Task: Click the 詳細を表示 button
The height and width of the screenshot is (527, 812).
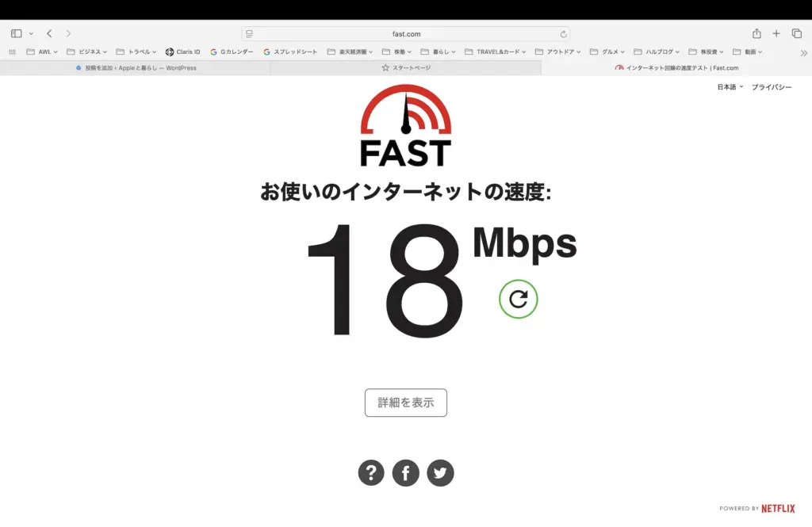Action: coord(405,403)
